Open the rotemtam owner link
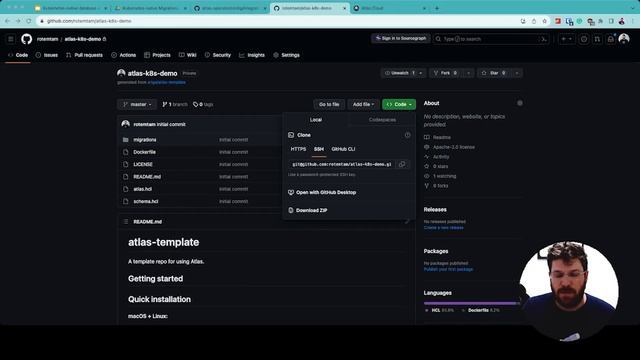The width and height of the screenshot is (640, 360). click(47, 39)
